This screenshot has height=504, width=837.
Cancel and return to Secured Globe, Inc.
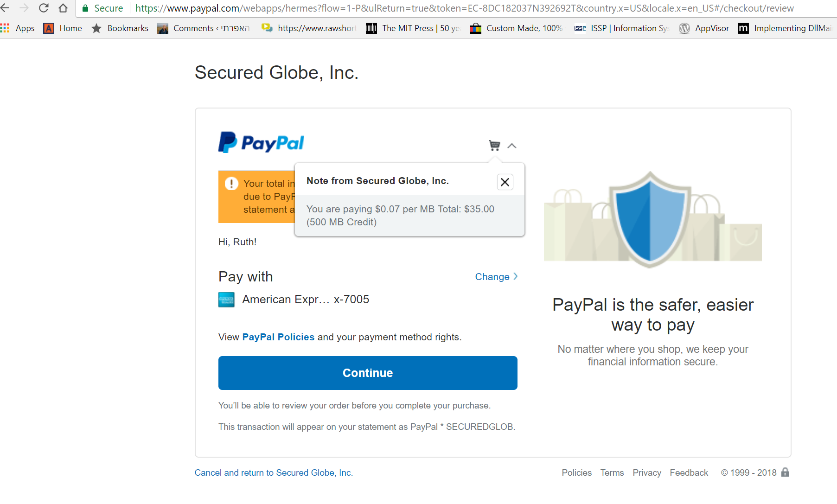coord(274,472)
